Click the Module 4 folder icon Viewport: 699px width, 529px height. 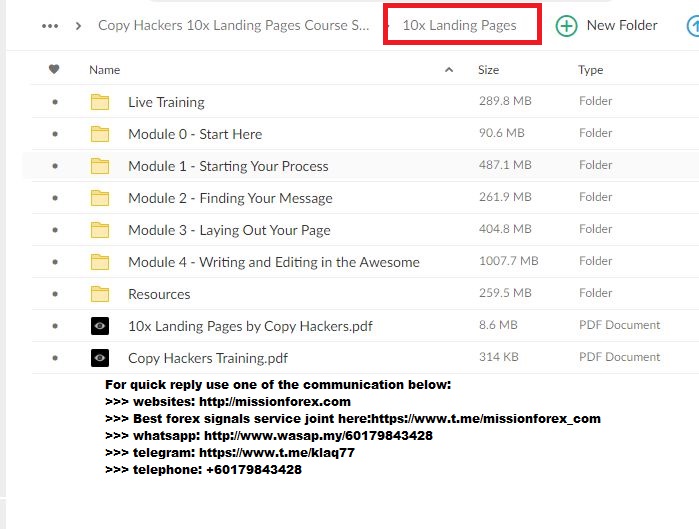(100, 262)
